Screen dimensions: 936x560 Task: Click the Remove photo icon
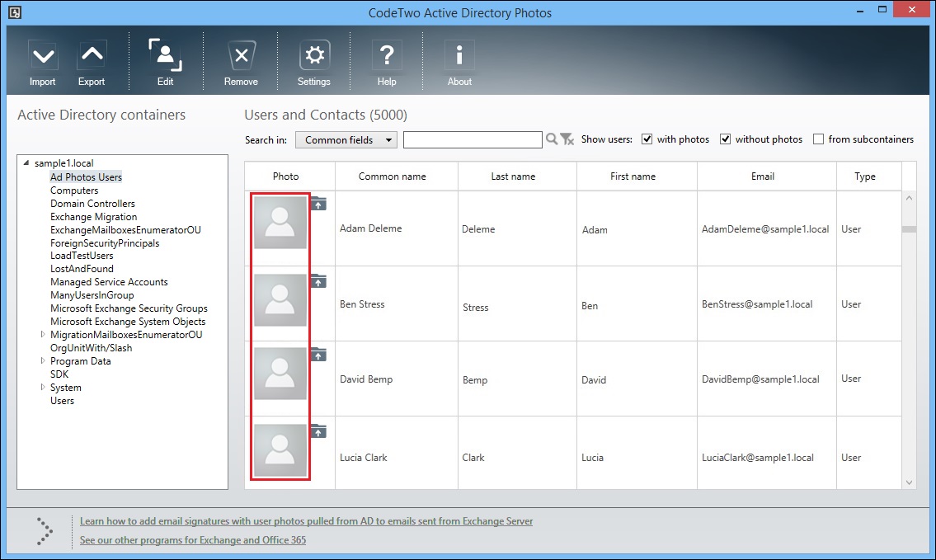pyautogui.click(x=241, y=62)
